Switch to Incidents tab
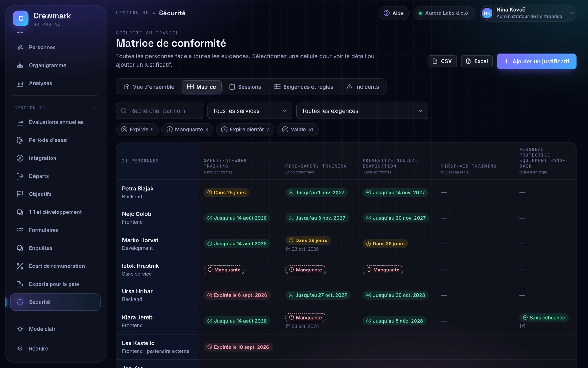The height and width of the screenshot is (368, 588). point(363,87)
